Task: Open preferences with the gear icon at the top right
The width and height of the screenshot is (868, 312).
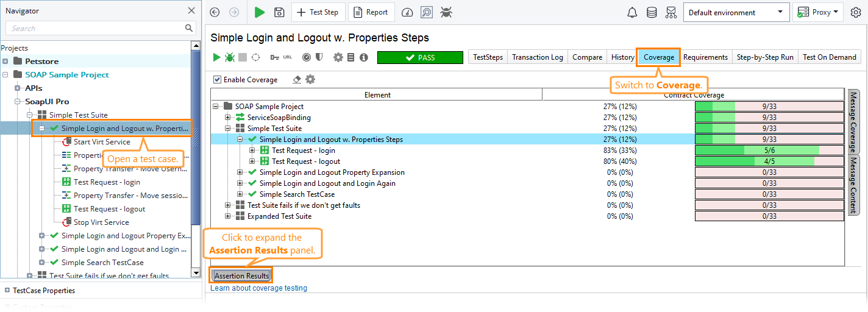Action: [856, 12]
